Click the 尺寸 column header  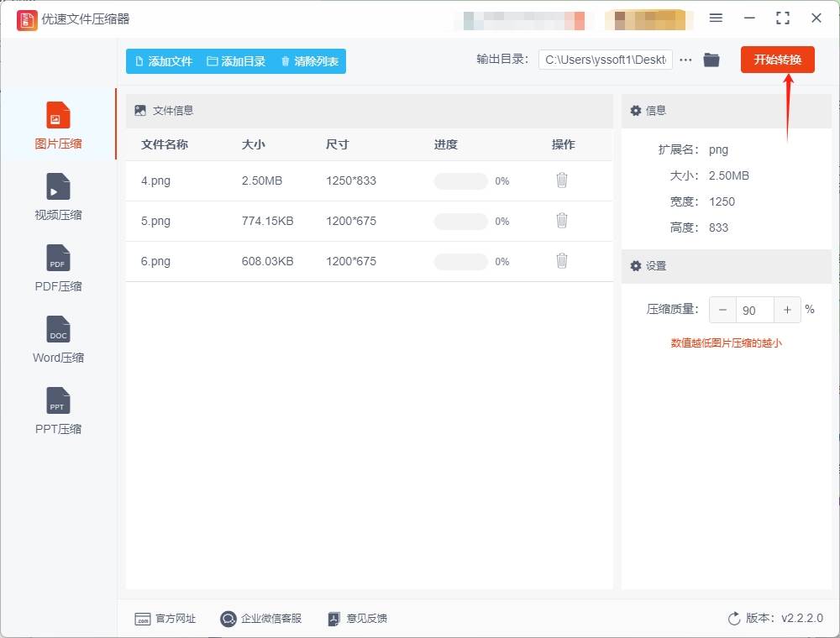tap(337, 144)
